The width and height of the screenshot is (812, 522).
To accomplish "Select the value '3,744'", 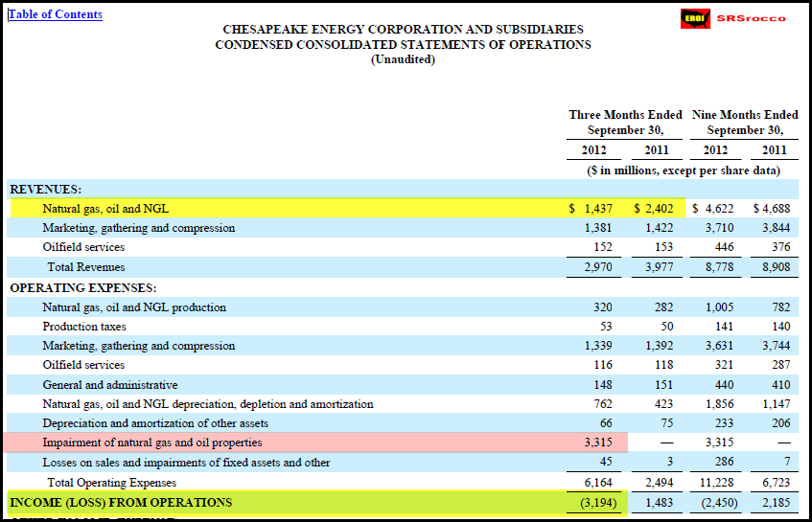I will pyautogui.click(x=777, y=346).
